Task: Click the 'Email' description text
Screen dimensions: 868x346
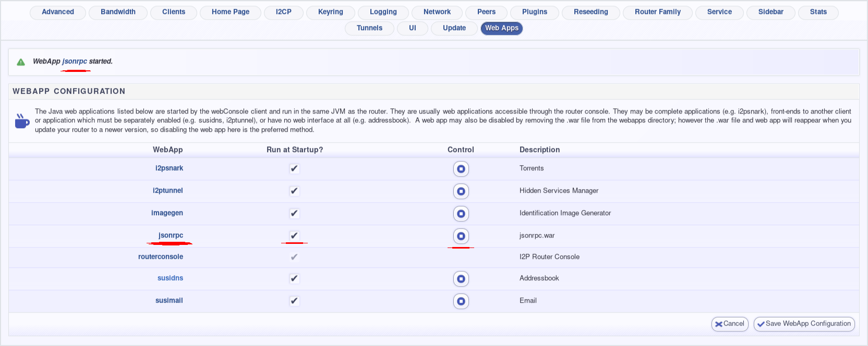Action: (x=528, y=301)
